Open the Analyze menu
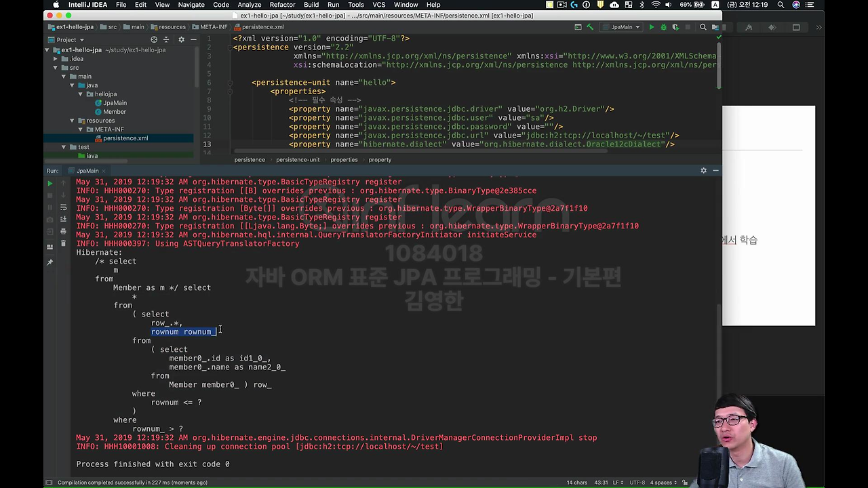 250,5
